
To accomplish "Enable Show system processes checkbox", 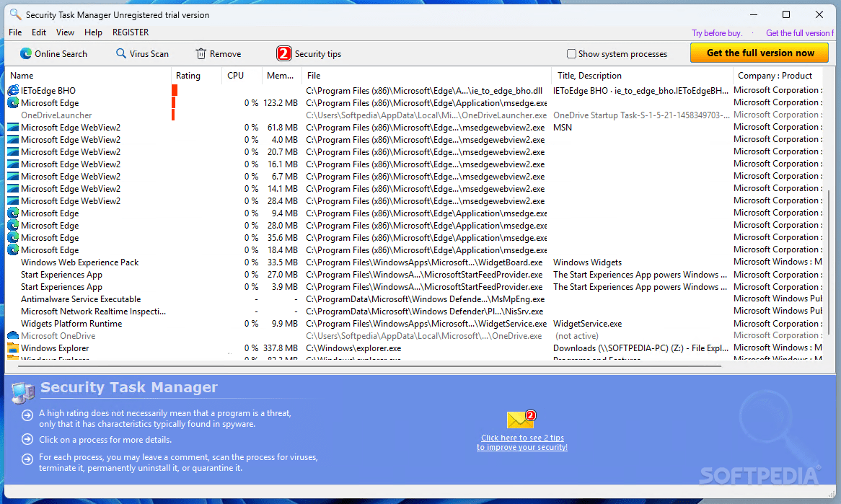I will pos(571,53).
